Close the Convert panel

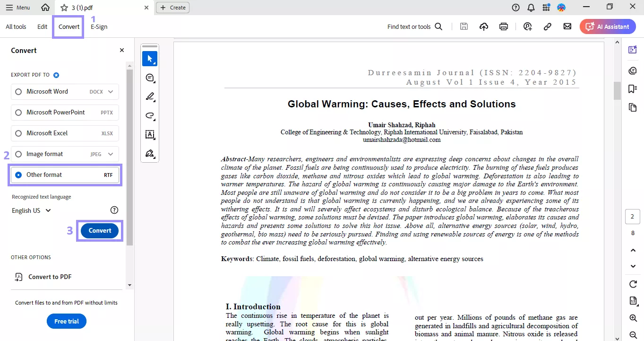[122, 50]
